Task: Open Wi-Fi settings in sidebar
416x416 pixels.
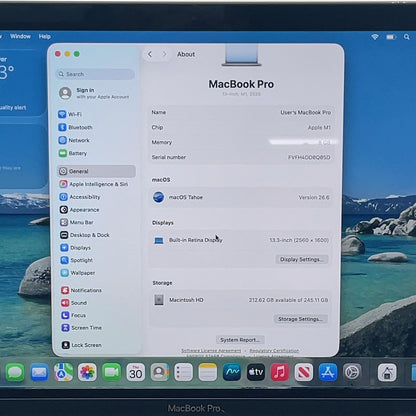Action: (70, 114)
